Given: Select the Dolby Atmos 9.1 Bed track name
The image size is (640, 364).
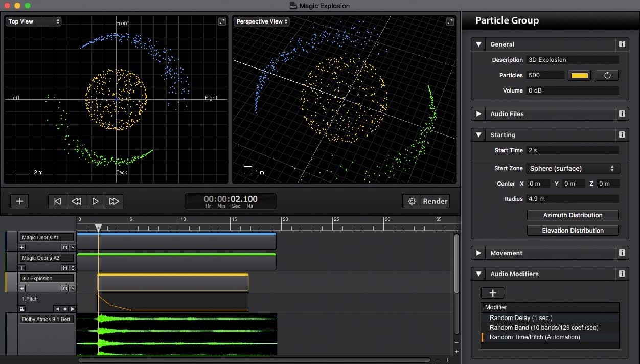Looking at the screenshot, I should 47,319.
